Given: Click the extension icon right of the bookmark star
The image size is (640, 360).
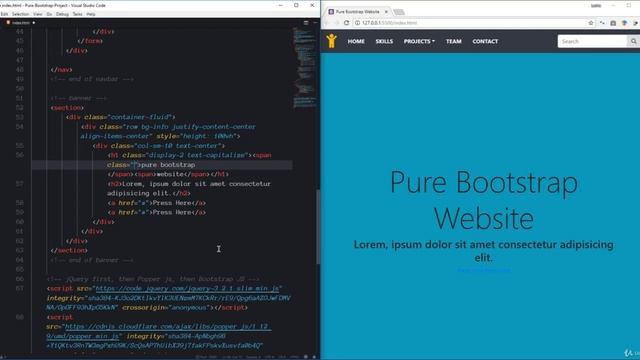Looking at the screenshot, I should [602, 23].
